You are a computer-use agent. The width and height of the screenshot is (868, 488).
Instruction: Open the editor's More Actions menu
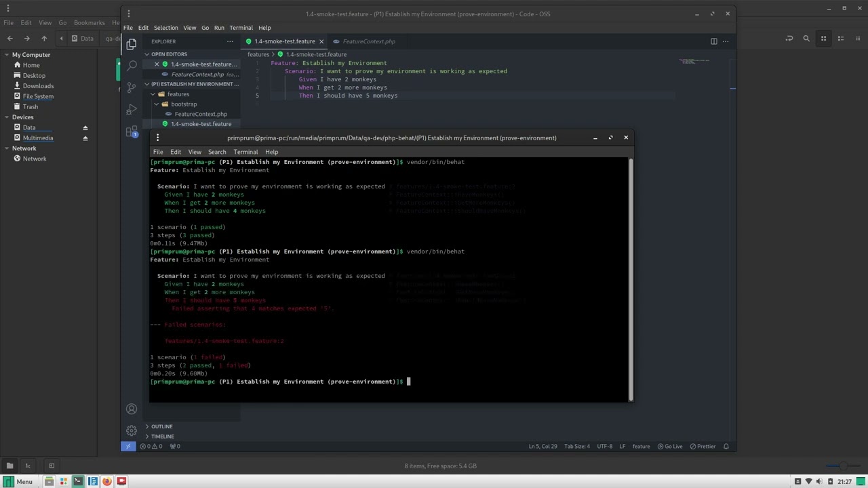(726, 41)
